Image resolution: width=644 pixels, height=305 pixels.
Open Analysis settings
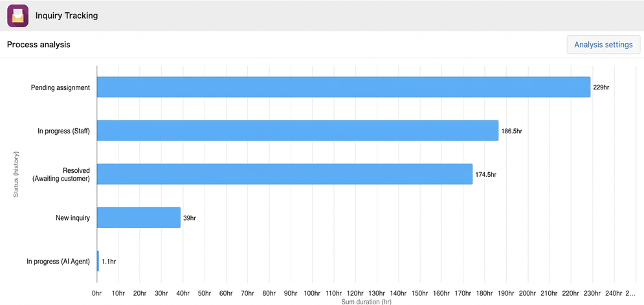click(x=603, y=45)
